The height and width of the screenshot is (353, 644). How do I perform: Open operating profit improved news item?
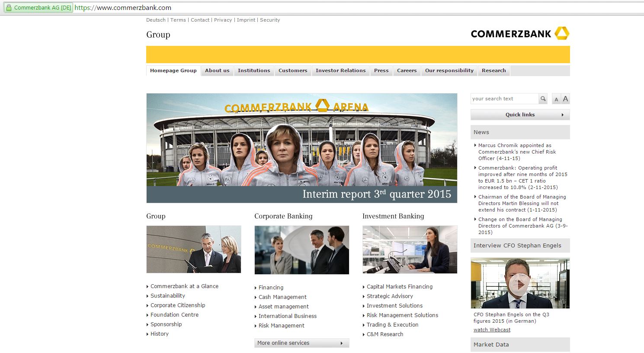523,178
